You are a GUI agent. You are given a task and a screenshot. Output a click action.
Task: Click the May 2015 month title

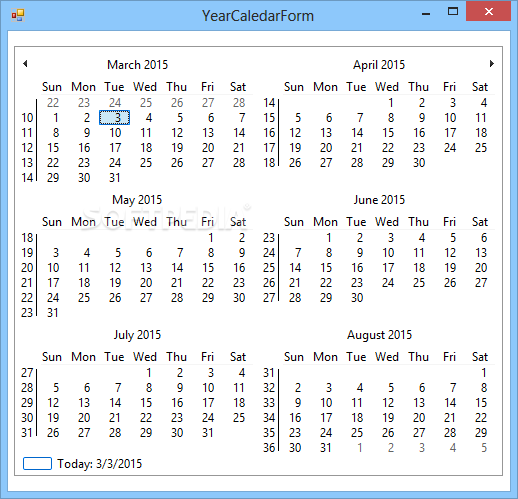click(x=137, y=200)
